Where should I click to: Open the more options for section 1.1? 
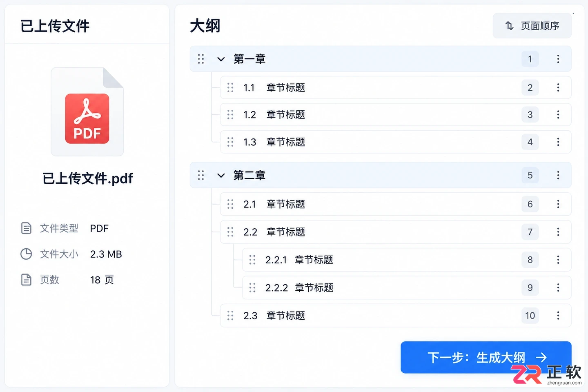[558, 88]
